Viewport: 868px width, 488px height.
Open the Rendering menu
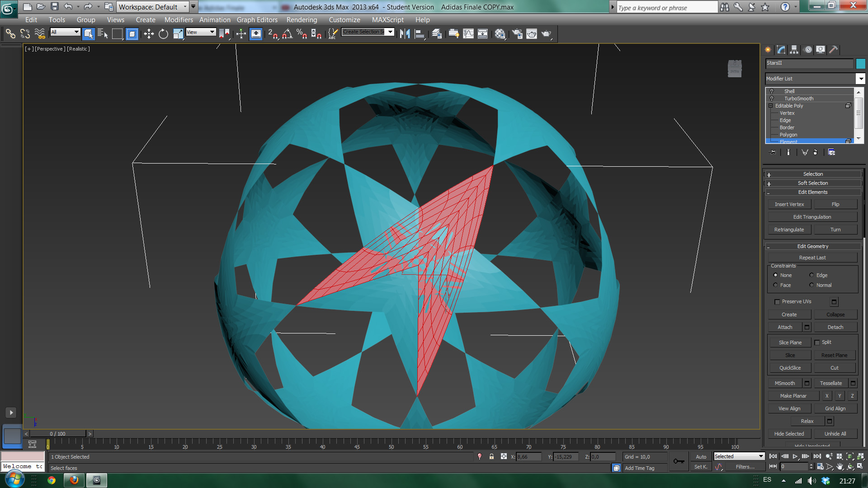[302, 20]
